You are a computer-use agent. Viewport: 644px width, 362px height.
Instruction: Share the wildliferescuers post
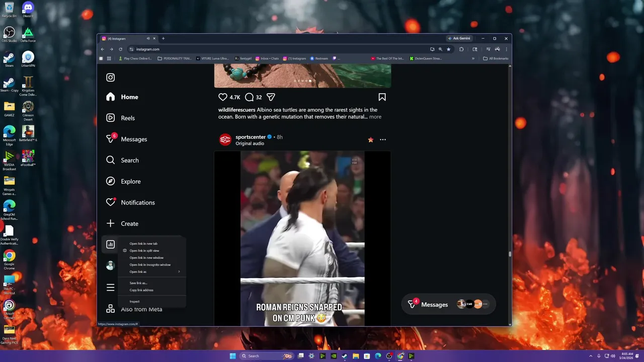[x=271, y=97]
